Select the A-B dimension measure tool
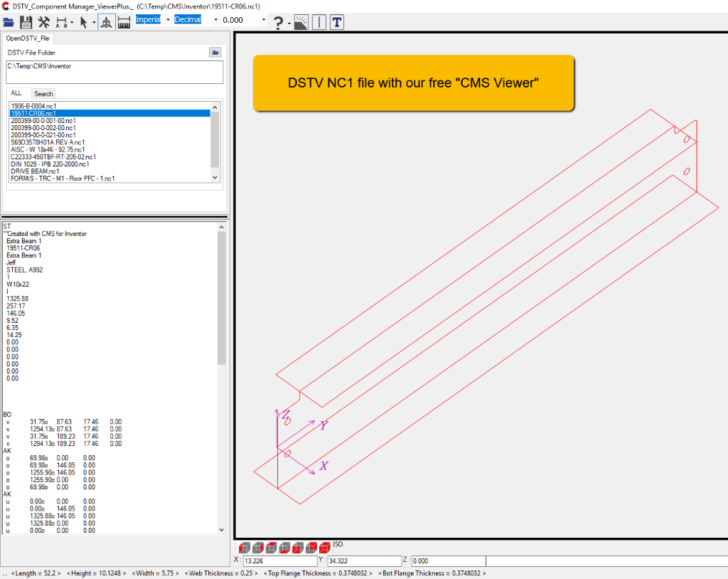 coord(61,22)
